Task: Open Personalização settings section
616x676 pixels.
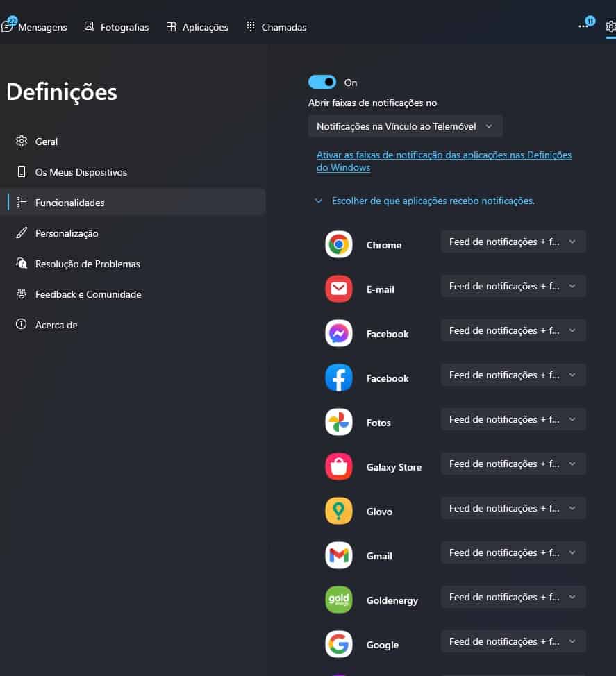Action: [x=133, y=233]
